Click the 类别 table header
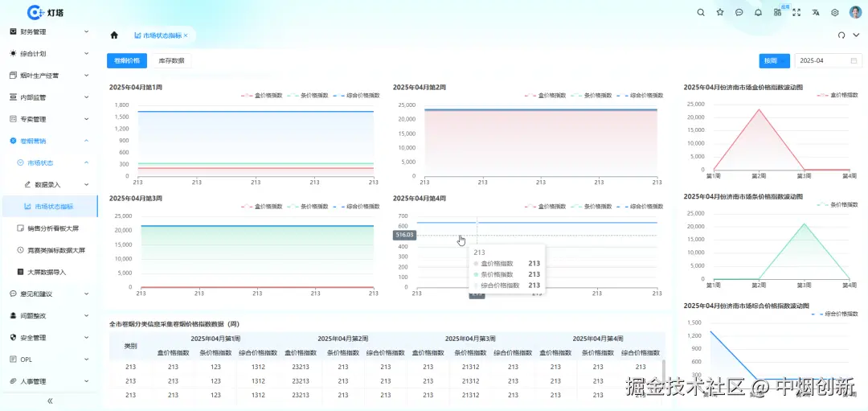Viewport: 868px width, 411px height. click(x=131, y=346)
